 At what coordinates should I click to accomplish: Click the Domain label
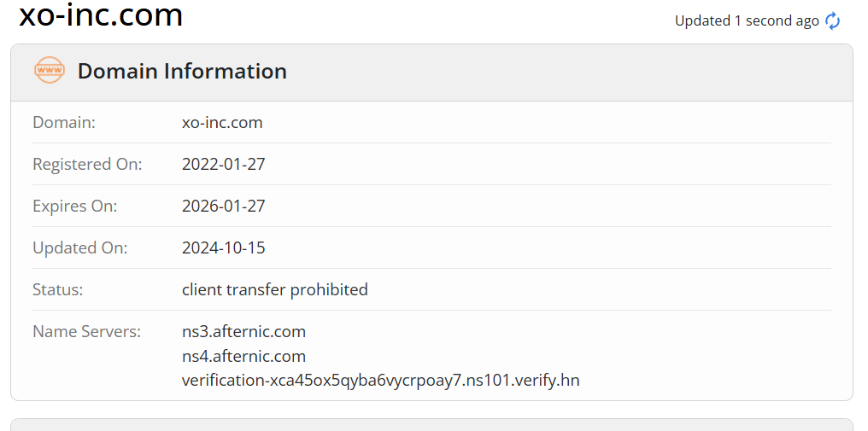coord(64,122)
